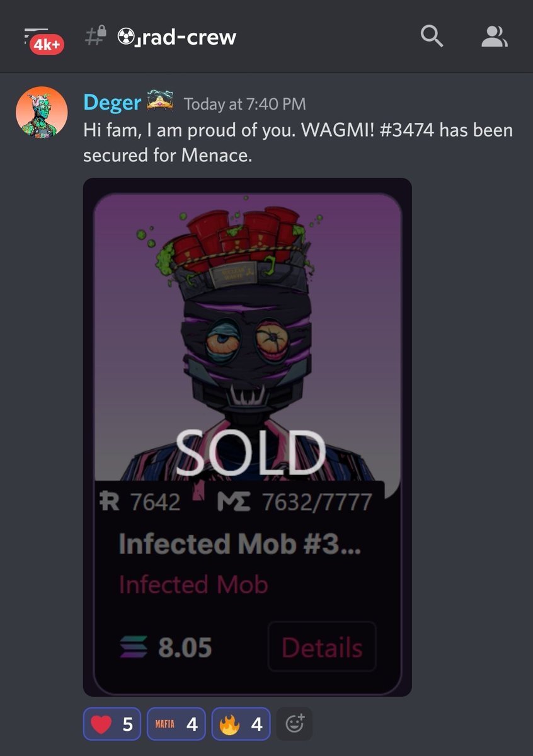Toggle the heart reaction with 5

(112, 724)
